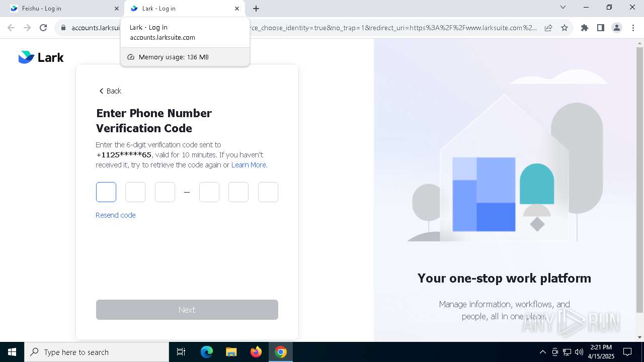Close the Lark - Log in tab
644x362 pixels.
(237, 9)
